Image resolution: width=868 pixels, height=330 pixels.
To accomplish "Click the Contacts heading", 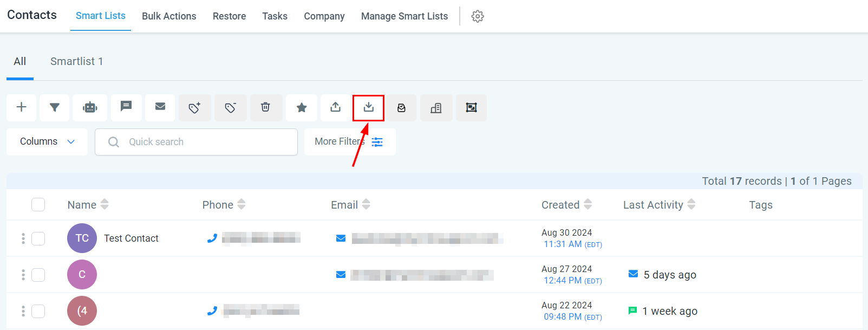I will point(32,15).
